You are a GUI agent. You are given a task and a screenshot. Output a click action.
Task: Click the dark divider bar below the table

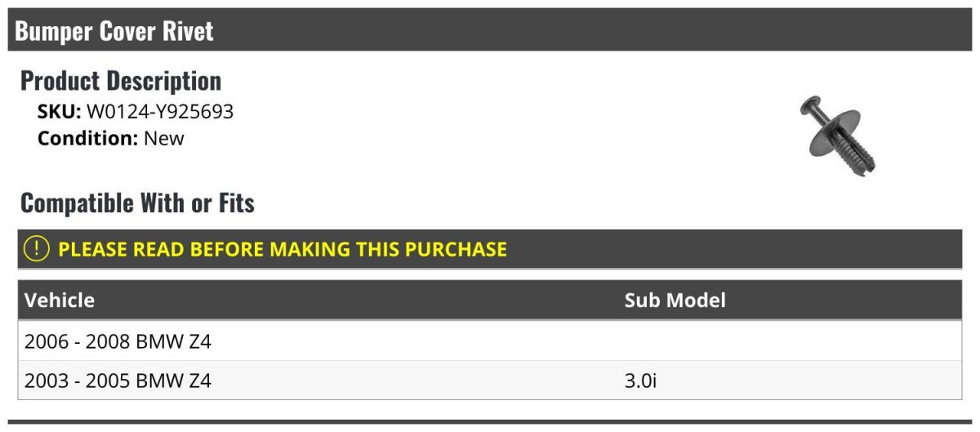(x=490, y=422)
